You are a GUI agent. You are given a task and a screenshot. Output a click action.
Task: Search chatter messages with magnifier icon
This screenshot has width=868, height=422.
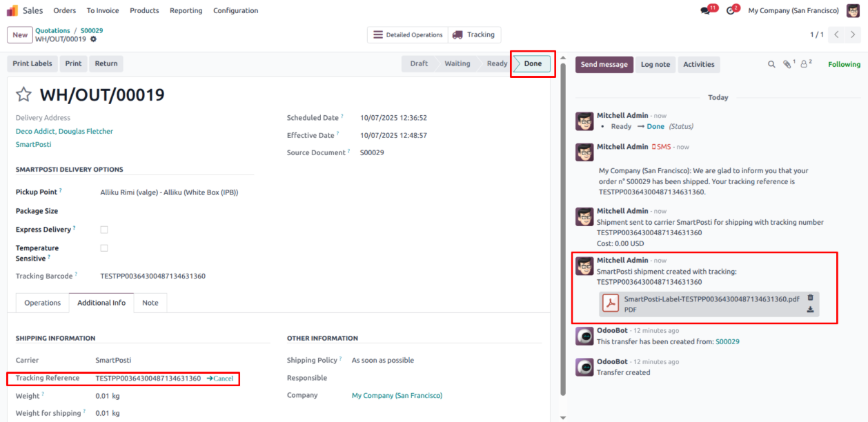click(771, 64)
